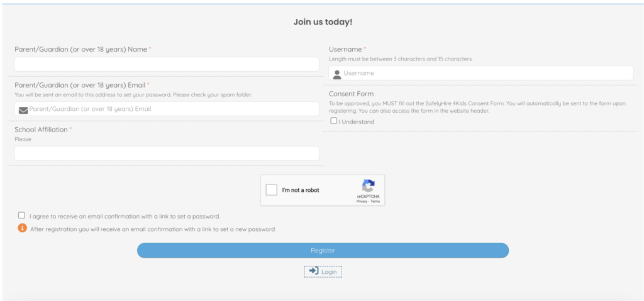Enable the email confirmation agreement checkbox

pos(22,215)
